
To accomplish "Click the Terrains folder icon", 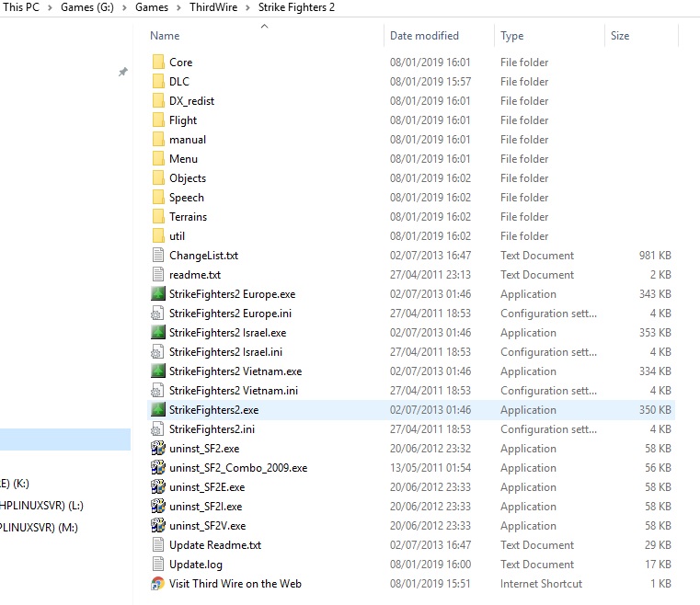I will [x=158, y=216].
